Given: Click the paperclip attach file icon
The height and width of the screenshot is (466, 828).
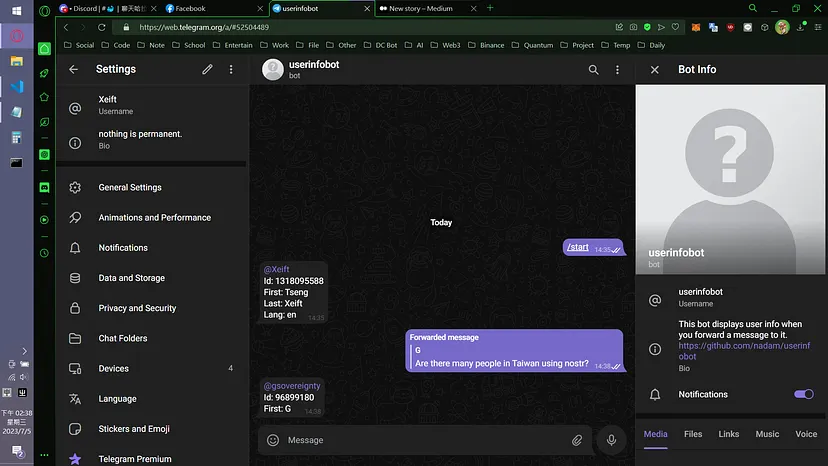Looking at the screenshot, I should 577,440.
